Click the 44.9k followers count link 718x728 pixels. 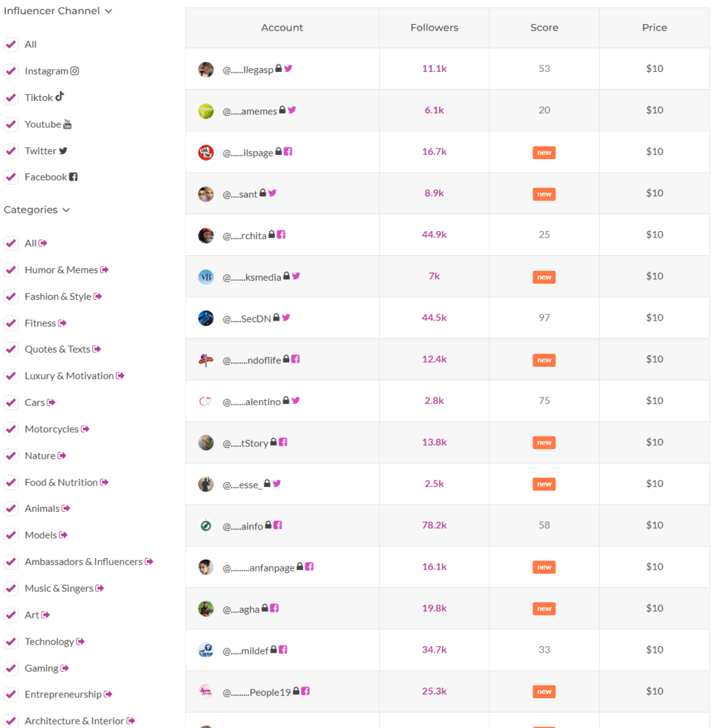click(x=434, y=235)
